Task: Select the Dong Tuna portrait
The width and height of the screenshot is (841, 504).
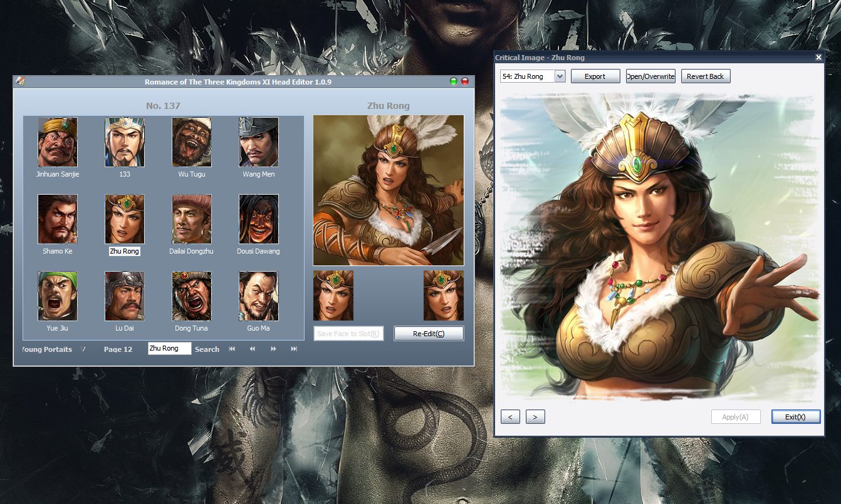Action: 192,296
